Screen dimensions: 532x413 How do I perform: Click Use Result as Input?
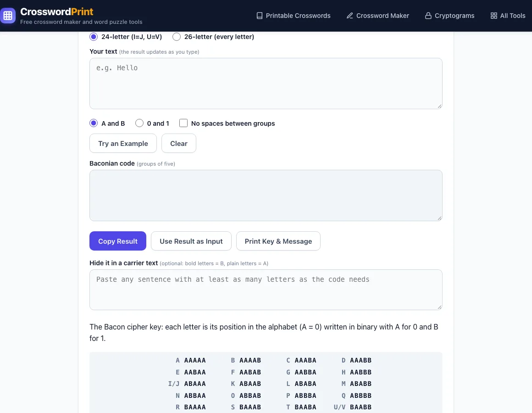tap(191, 241)
